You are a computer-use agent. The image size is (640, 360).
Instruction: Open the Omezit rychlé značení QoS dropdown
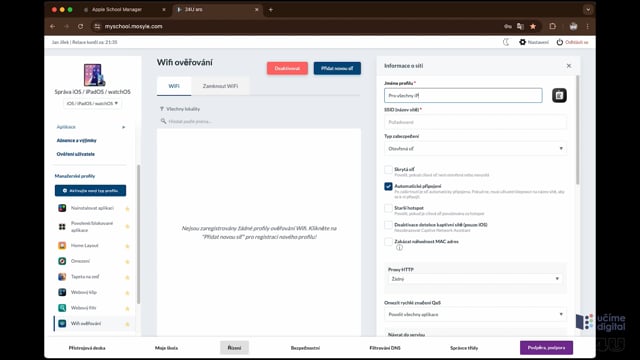pos(475,314)
